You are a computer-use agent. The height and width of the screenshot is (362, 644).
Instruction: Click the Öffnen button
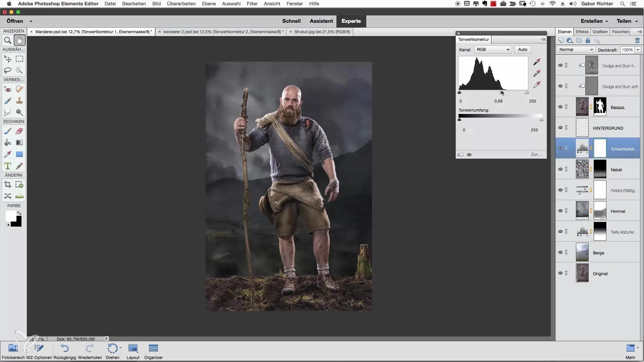click(x=15, y=21)
